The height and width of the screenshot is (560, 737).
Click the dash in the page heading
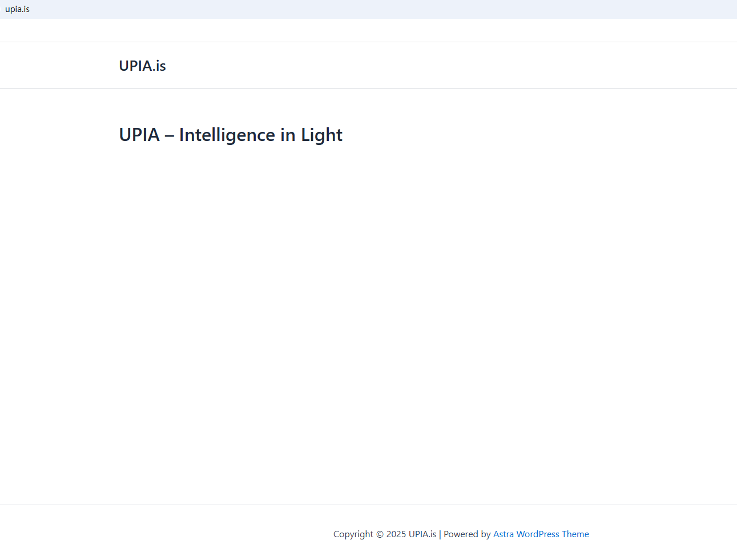[x=170, y=136]
